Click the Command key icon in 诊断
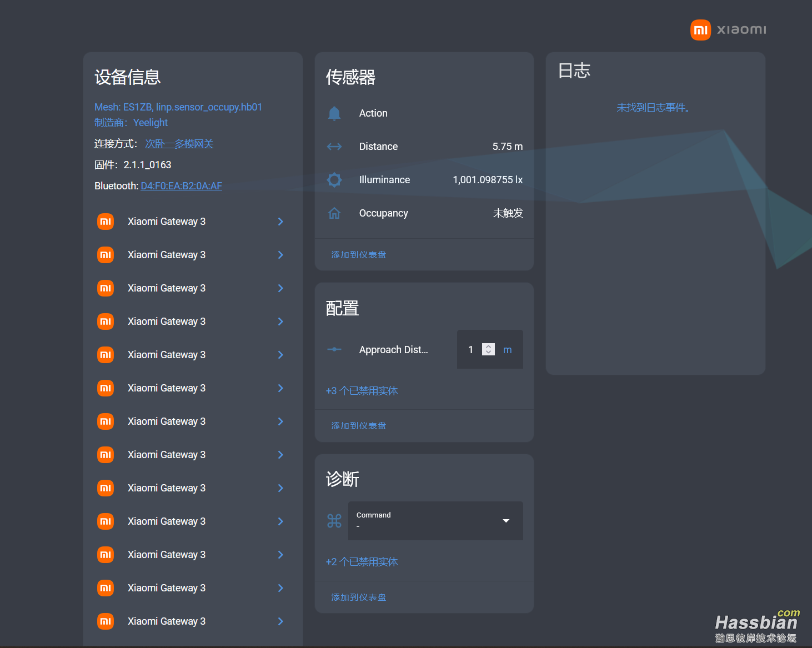The height and width of the screenshot is (648, 812). pyautogui.click(x=334, y=521)
